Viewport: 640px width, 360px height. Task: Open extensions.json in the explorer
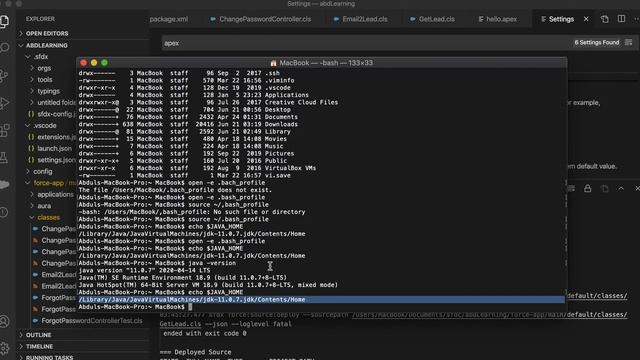click(53, 137)
